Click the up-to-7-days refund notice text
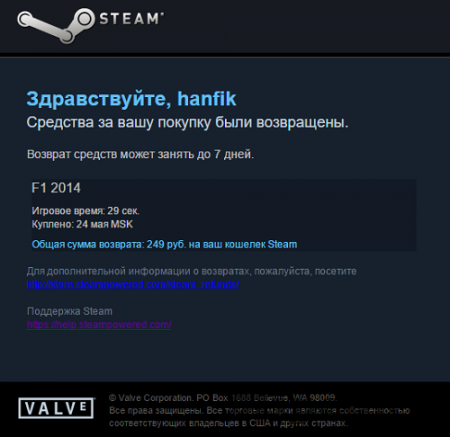450x437 pixels. coord(140,154)
